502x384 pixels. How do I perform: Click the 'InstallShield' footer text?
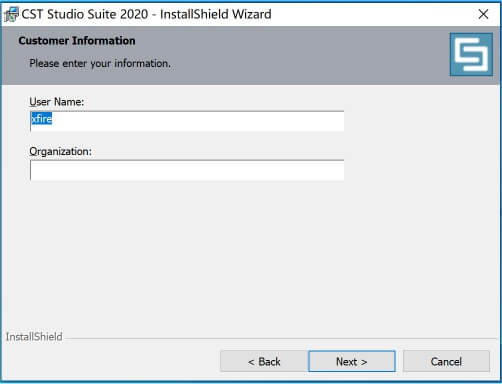pos(34,337)
